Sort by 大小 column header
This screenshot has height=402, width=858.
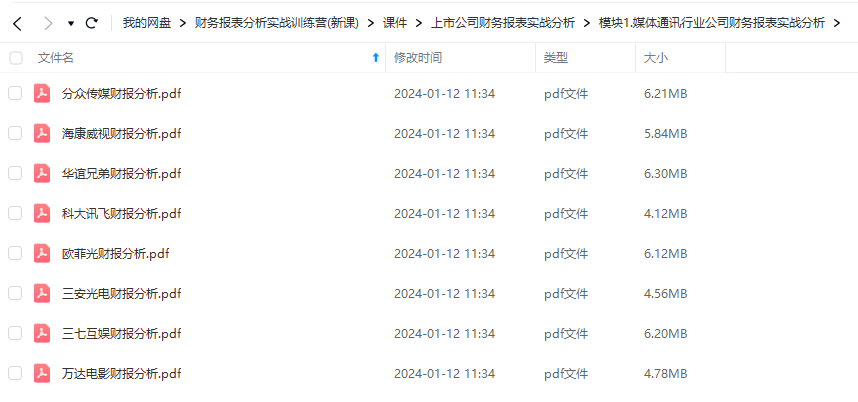[x=656, y=57]
